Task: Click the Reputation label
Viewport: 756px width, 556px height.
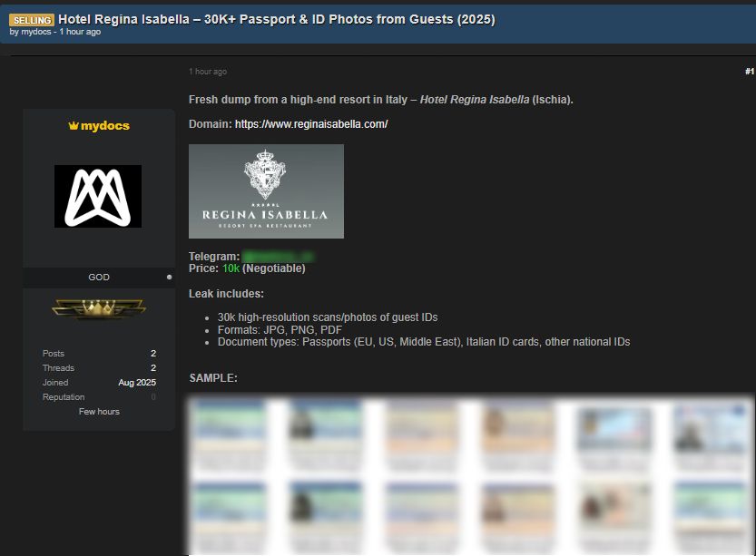Action: click(x=64, y=396)
